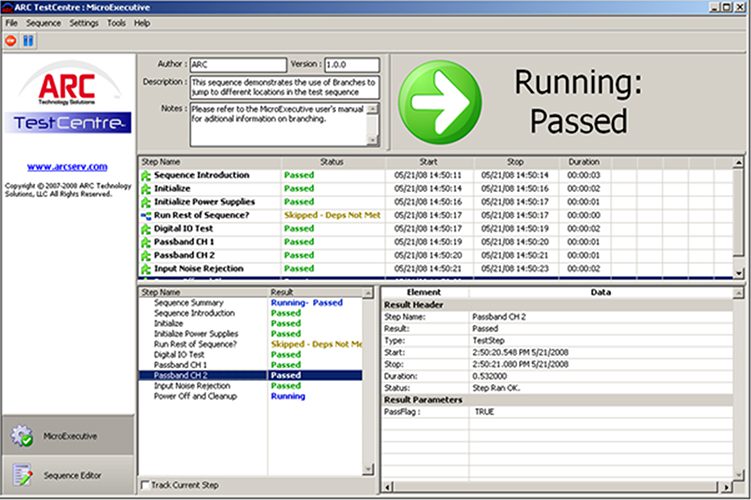Click the step icon beside Input Noise Rejection
Image resolution: width=751 pixels, height=500 pixels.
(x=146, y=269)
